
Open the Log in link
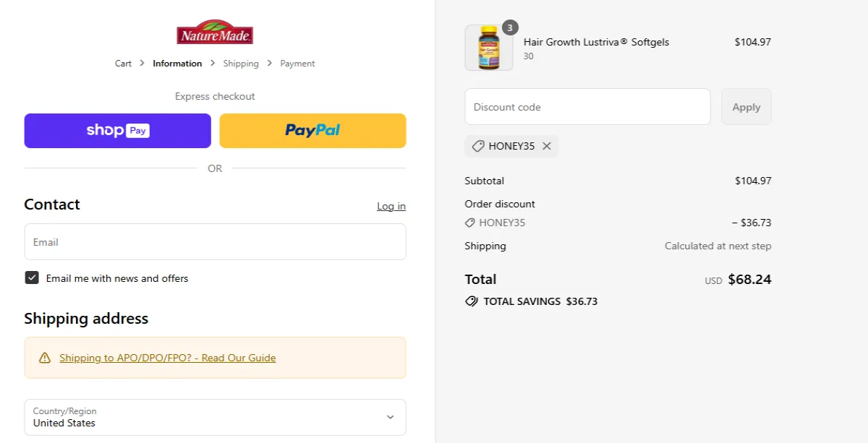[391, 206]
